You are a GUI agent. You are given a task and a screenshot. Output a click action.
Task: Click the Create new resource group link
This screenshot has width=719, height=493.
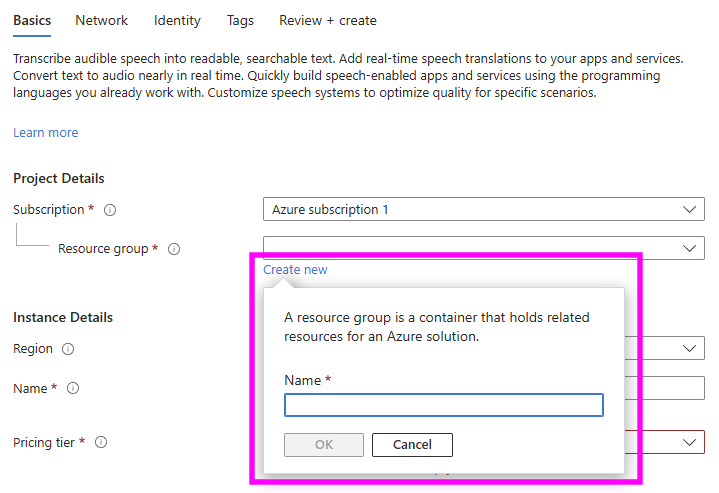coord(295,270)
